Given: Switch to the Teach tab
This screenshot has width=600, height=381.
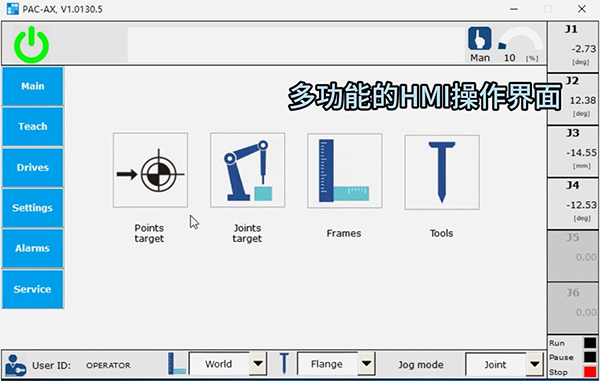Looking at the screenshot, I should tap(33, 127).
